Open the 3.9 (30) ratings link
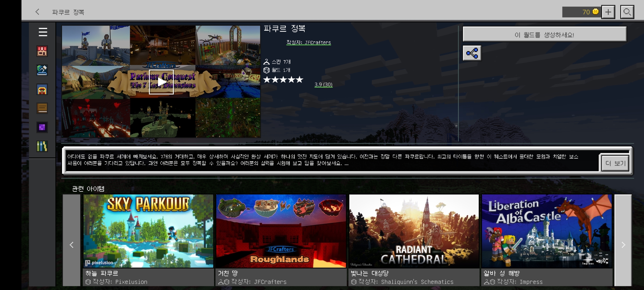The image size is (644, 290). [323, 85]
